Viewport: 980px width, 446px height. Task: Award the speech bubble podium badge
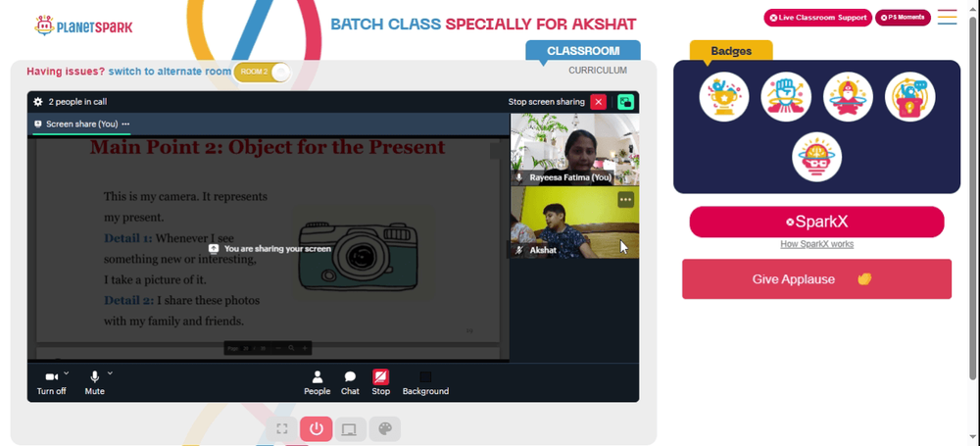(x=910, y=97)
